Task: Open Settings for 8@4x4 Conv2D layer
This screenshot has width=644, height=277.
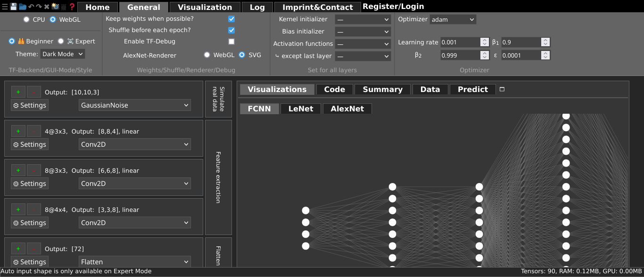Action: 30,223
